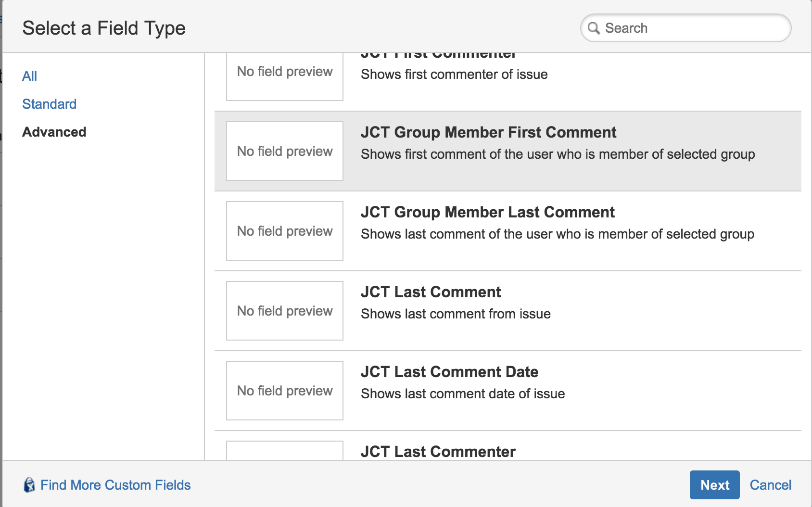Screen dimensions: 812x507
Task: Cancel the field type dialog
Action: tap(770, 485)
